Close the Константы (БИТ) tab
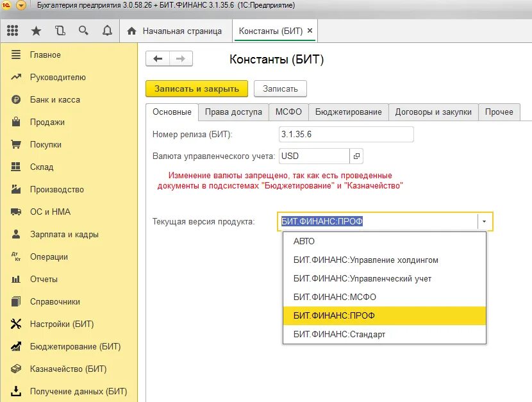Viewport: 532px width, 402px height. coord(310,31)
